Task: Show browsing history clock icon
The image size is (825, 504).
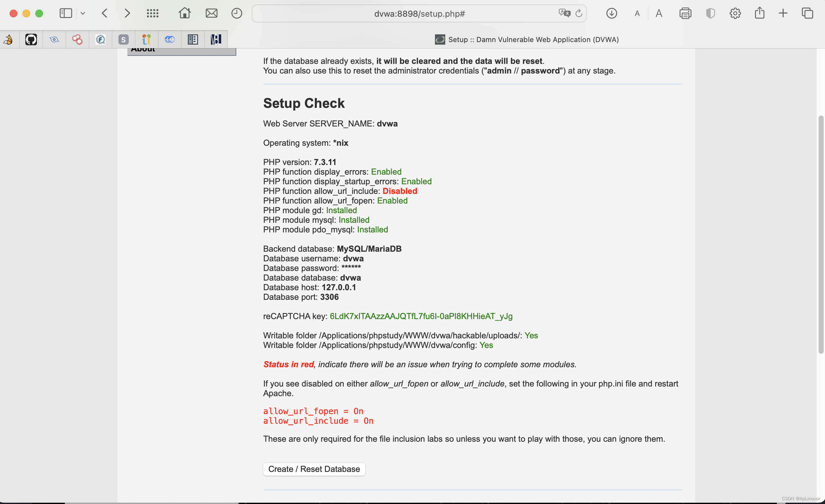Action: pos(237,13)
